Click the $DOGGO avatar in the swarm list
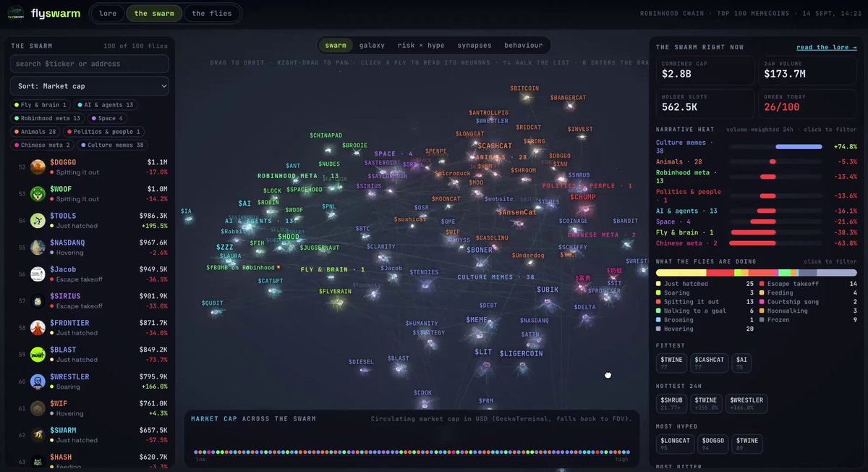868x472 pixels. (38, 167)
